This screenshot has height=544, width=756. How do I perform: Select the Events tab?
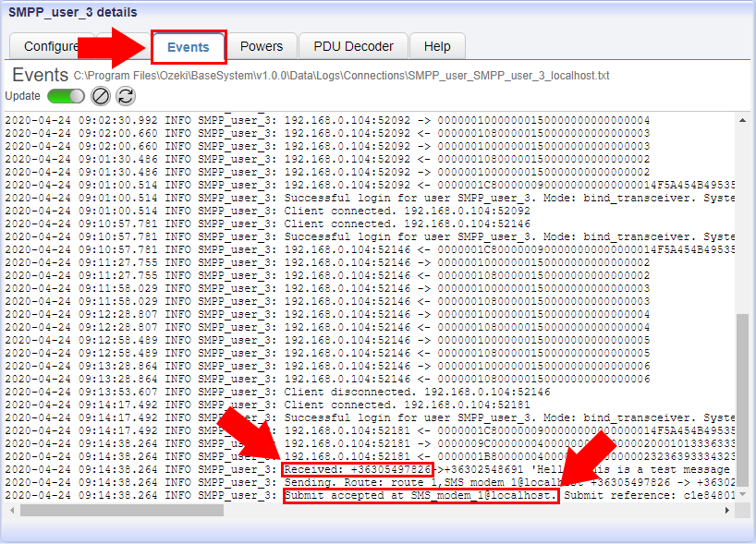click(189, 46)
